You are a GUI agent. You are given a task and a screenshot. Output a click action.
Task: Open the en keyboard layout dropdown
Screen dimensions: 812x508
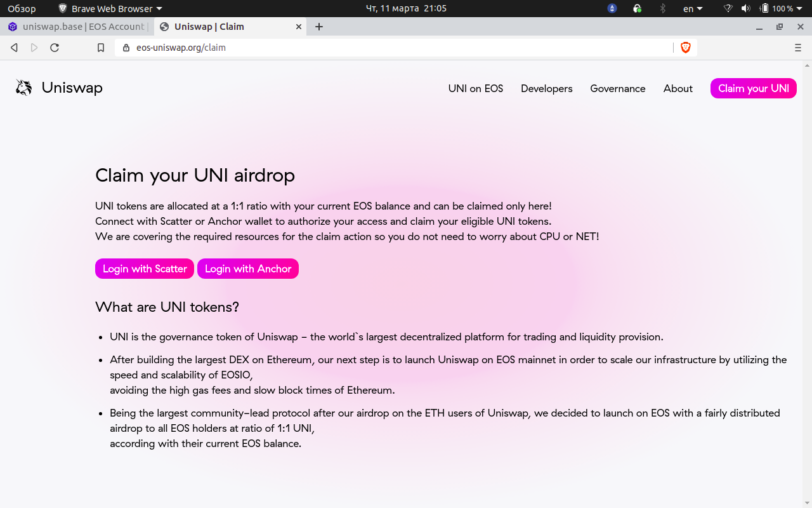click(x=693, y=9)
